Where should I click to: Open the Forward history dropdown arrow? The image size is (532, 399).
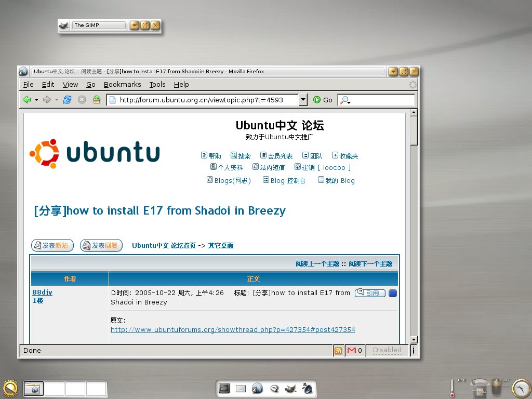pyautogui.click(x=57, y=100)
